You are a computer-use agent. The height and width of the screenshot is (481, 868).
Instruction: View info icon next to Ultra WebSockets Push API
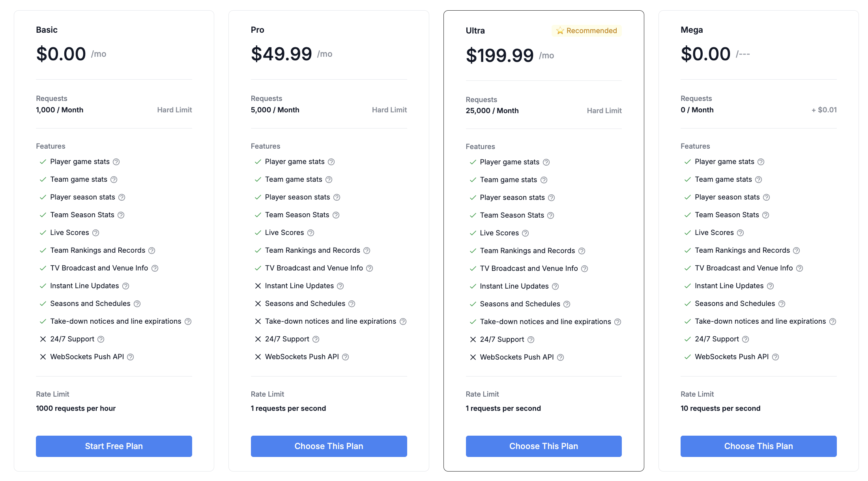click(560, 357)
